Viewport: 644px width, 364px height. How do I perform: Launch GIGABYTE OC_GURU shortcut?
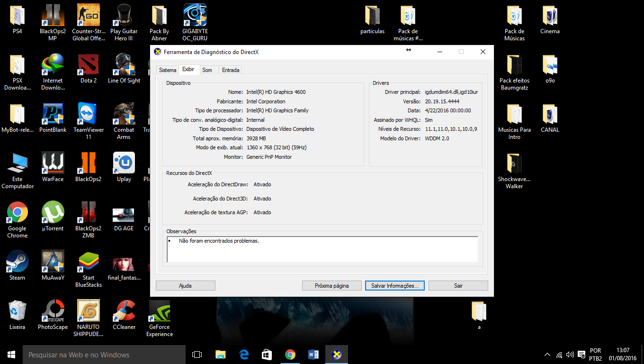pyautogui.click(x=195, y=22)
